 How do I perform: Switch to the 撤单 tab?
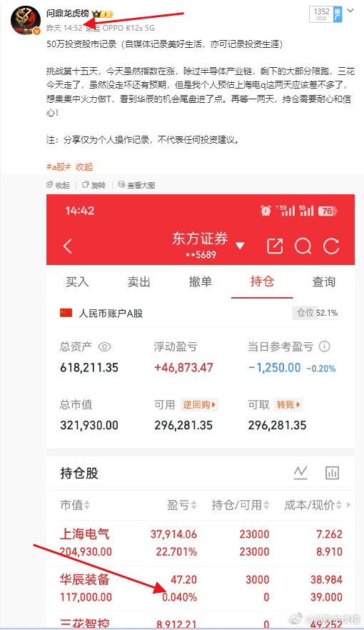tap(201, 281)
